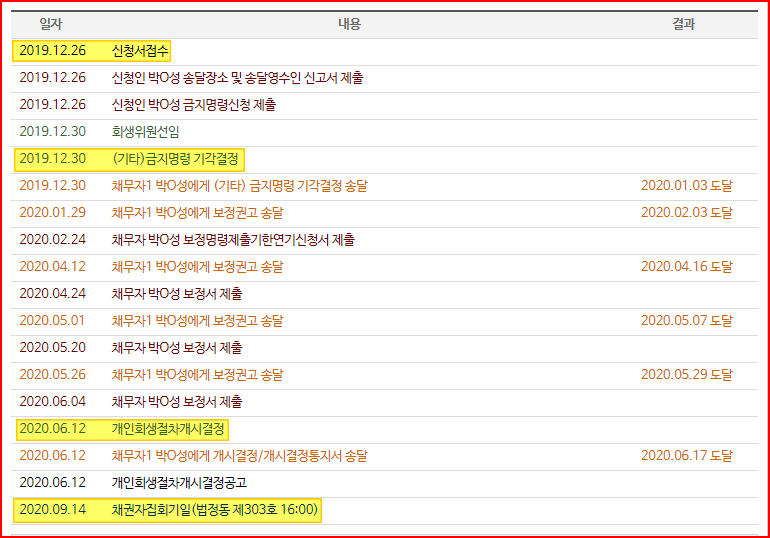Click 채권자집회기일(법정동 제303호 16:00) entry

(215, 510)
